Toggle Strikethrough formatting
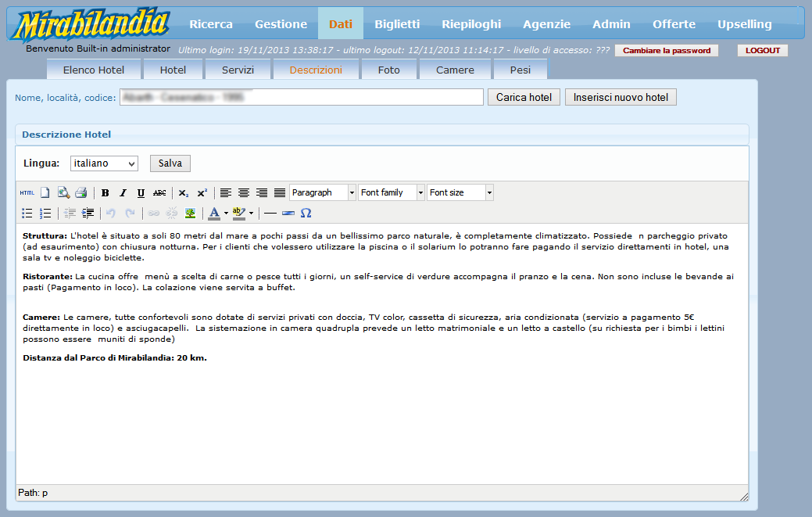The height and width of the screenshot is (517, 812). click(159, 192)
